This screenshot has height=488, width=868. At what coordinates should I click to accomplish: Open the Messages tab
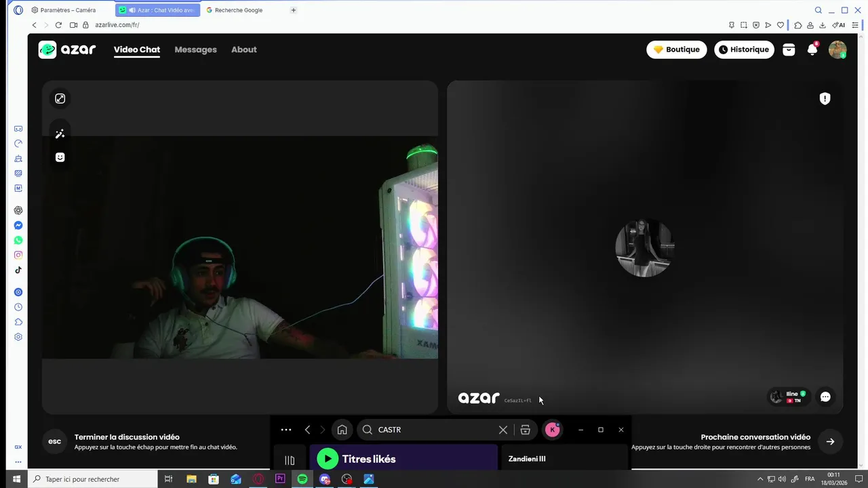coord(195,49)
